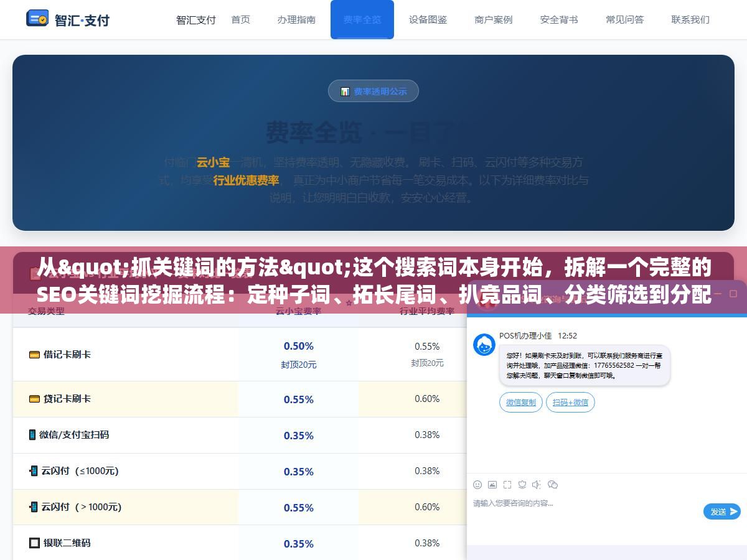
Task: Click the 0.35% rate for 微信/支付宝扫码
Action: (x=299, y=436)
